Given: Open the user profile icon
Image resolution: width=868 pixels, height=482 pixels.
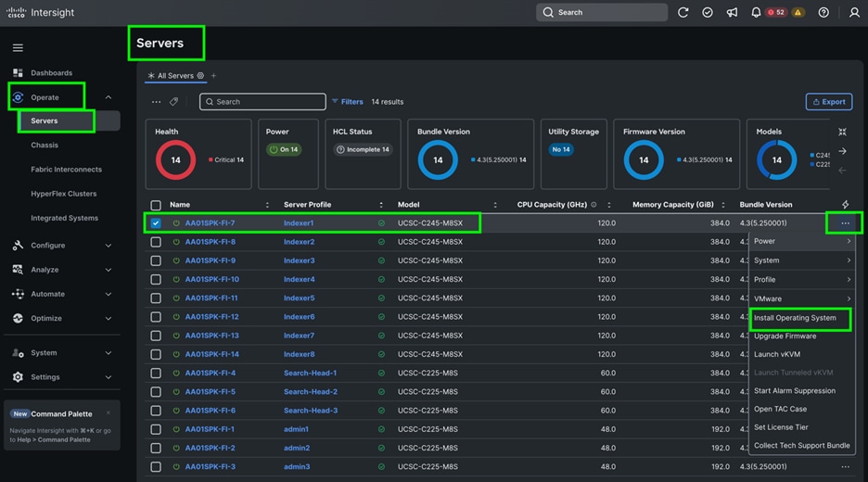Looking at the screenshot, I should [854, 12].
